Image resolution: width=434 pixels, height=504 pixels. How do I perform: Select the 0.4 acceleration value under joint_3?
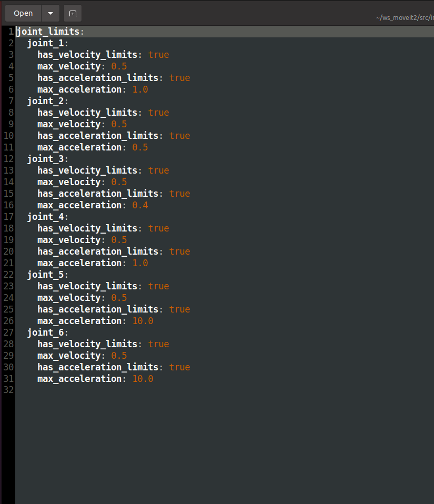point(139,205)
